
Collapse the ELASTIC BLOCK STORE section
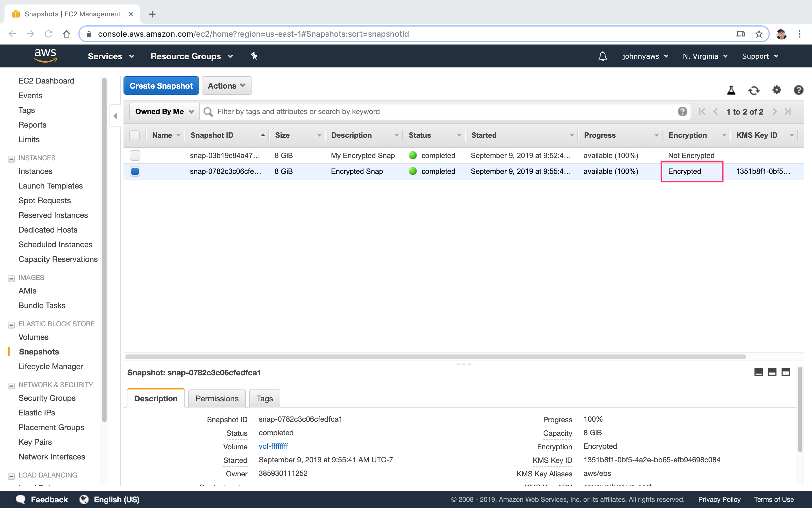pyautogui.click(x=11, y=325)
